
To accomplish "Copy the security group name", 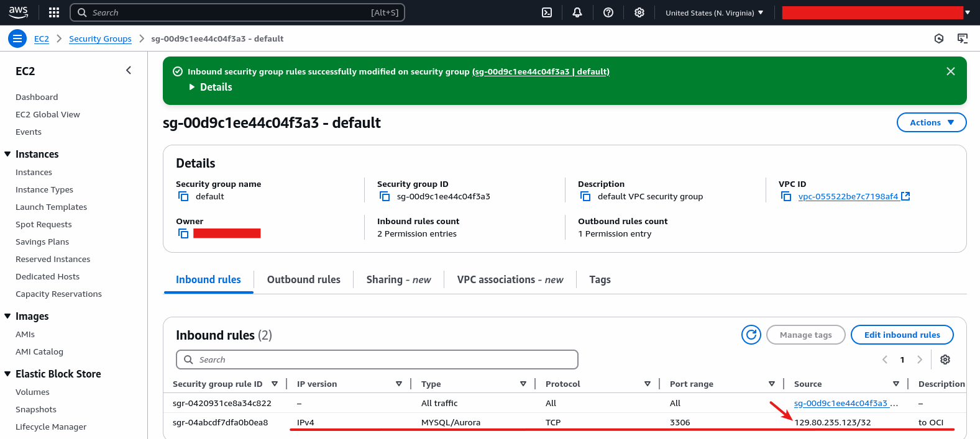I will [x=183, y=196].
